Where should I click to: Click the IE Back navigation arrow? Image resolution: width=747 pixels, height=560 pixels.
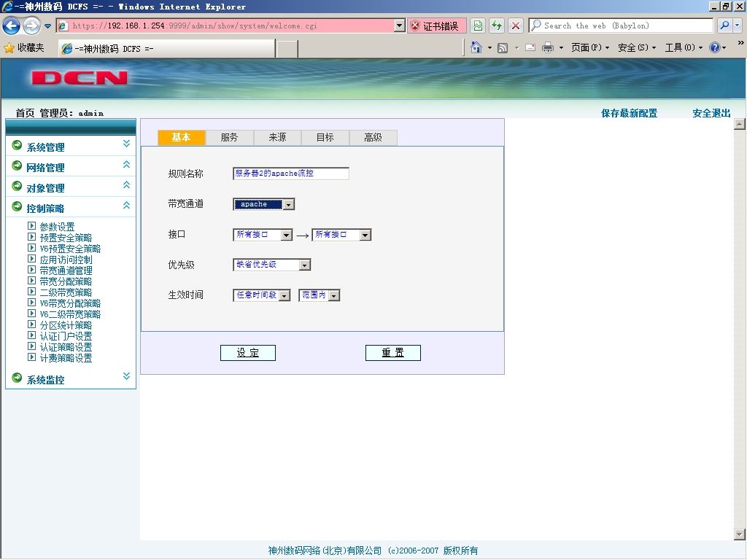tap(12, 26)
